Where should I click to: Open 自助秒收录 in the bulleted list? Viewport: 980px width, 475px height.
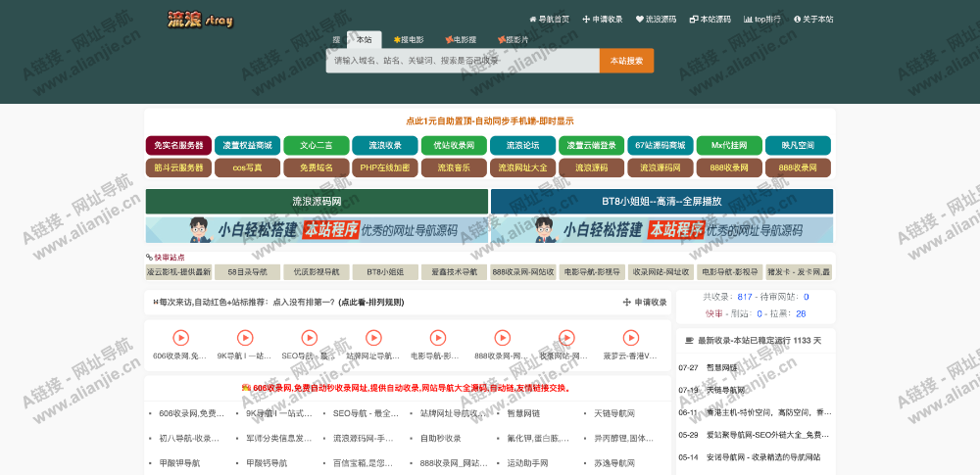441,439
